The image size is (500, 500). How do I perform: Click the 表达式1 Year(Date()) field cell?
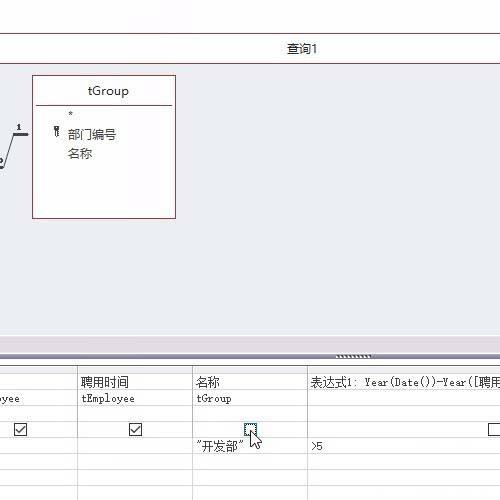click(404, 382)
